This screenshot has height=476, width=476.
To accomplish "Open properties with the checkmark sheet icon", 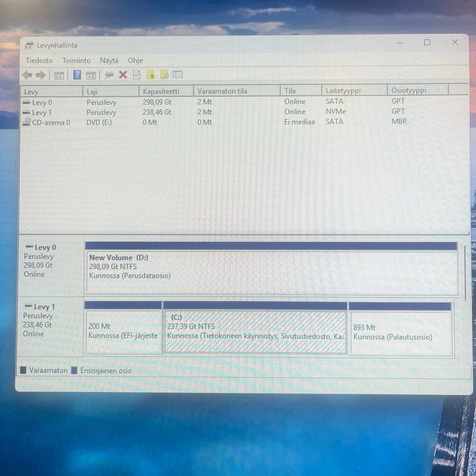I will (137, 75).
